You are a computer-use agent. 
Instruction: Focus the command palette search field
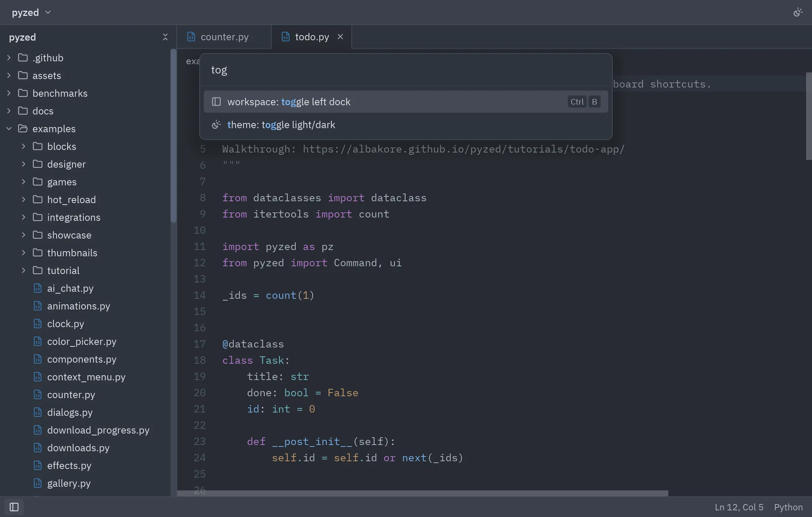(x=406, y=70)
